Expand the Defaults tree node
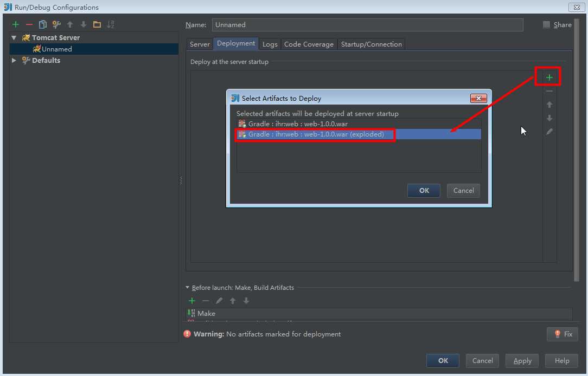Screen dimensions: 588x376 click(14, 60)
